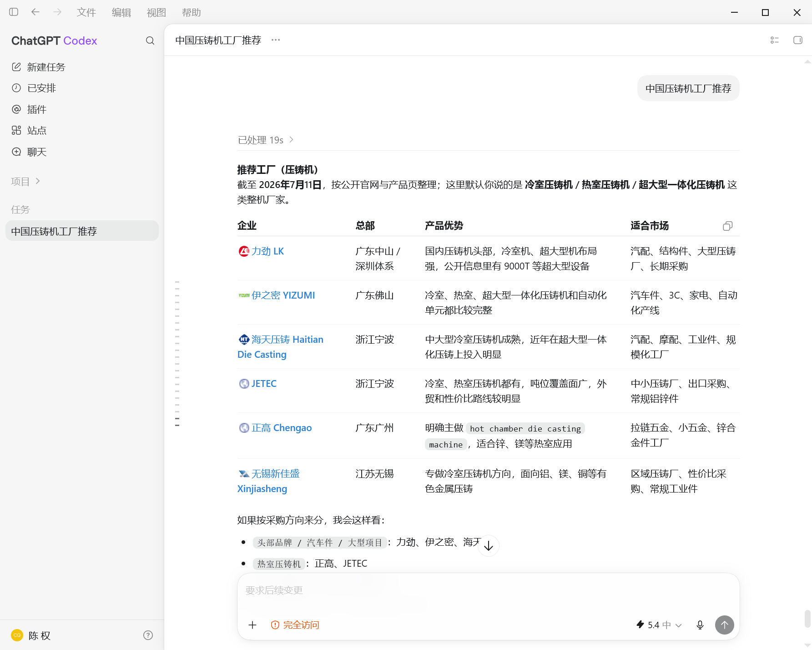Image resolution: width=812 pixels, height=650 pixels.
Task: Select the 中国压铸机工厂推荐 task in sidebar
Action: (x=82, y=231)
